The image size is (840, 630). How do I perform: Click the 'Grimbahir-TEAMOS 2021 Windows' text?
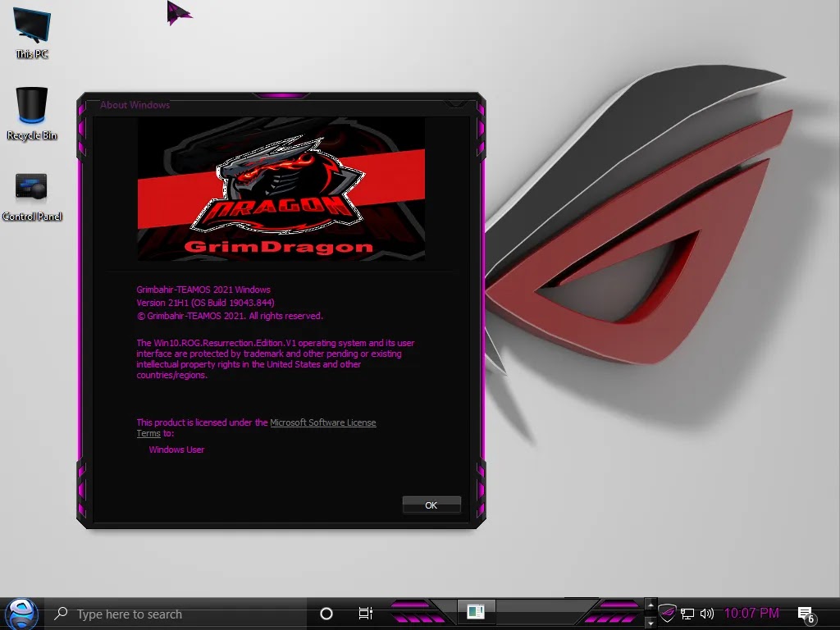point(203,290)
